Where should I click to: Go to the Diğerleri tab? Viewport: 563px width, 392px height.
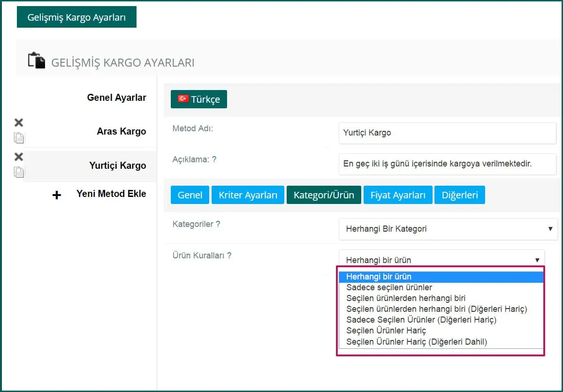click(459, 195)
